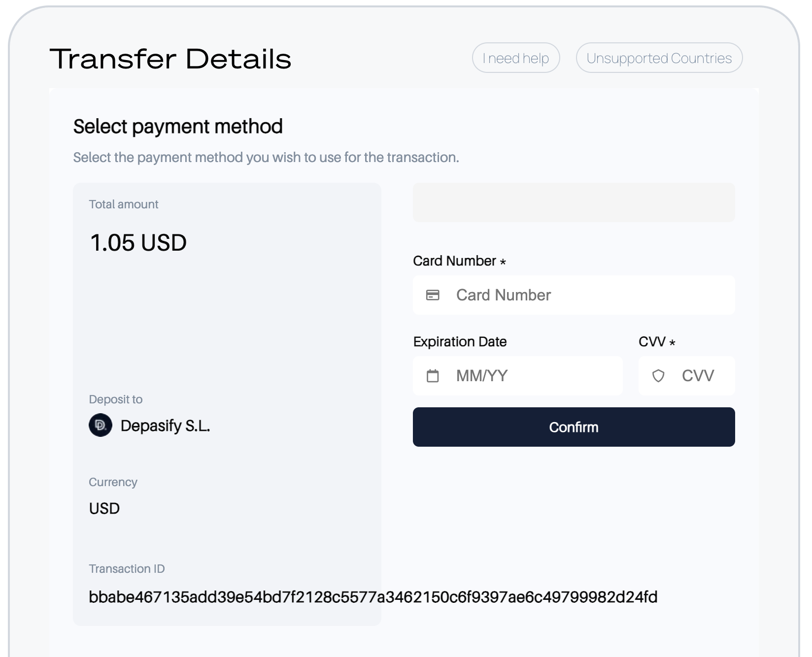Click the Transfer Details heading
The image size is (812, 657).
coord(170,59)
